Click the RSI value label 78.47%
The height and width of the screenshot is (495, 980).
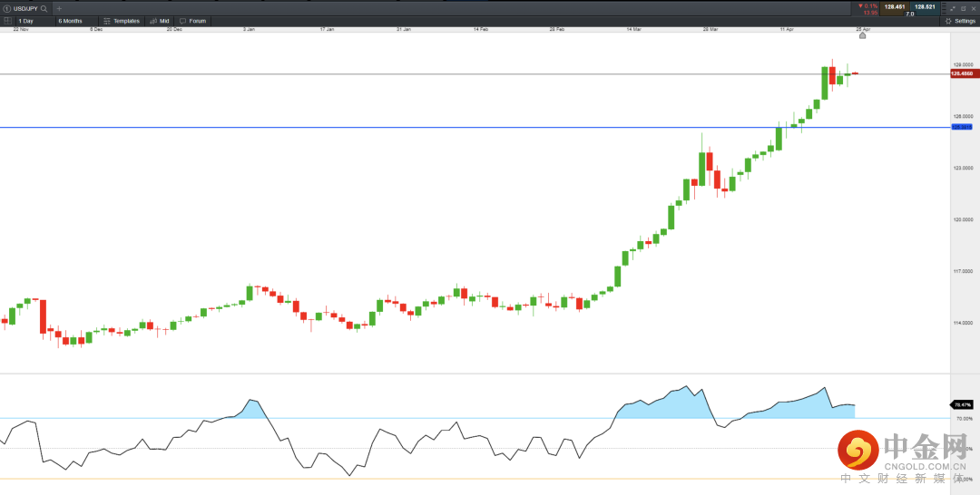point(962,404)
